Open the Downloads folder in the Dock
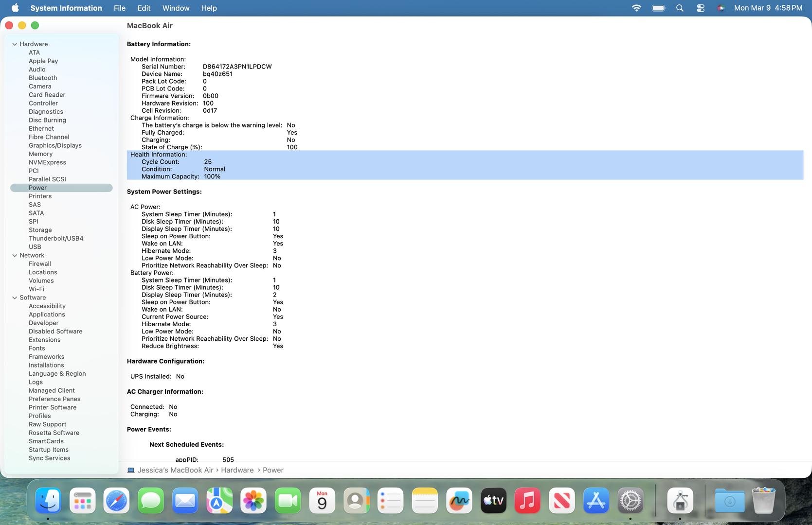 (x=730, y=500)
